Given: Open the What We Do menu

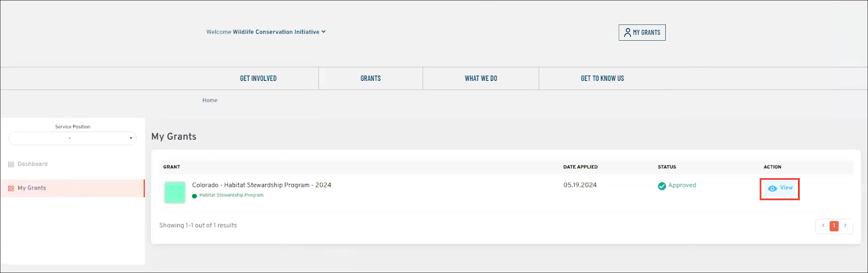Looking at the screenshot, I should 481,79.
